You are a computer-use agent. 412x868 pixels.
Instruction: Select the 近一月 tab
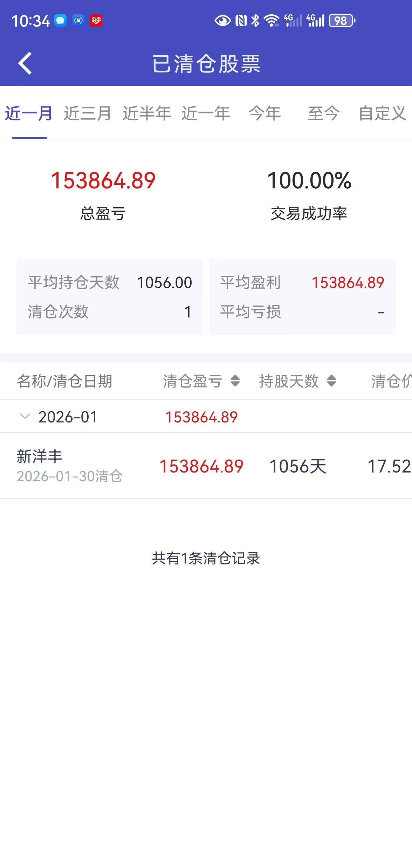tap(29, 113)
